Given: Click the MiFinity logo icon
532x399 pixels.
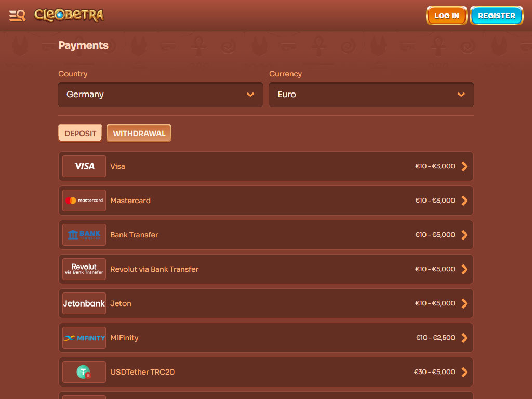Looking at the screenshot, I should coord(84,338).
